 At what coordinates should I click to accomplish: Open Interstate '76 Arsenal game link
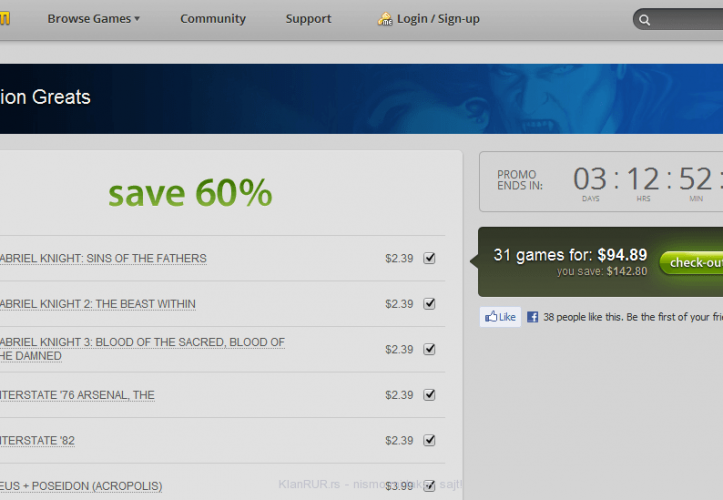(77, 395)
